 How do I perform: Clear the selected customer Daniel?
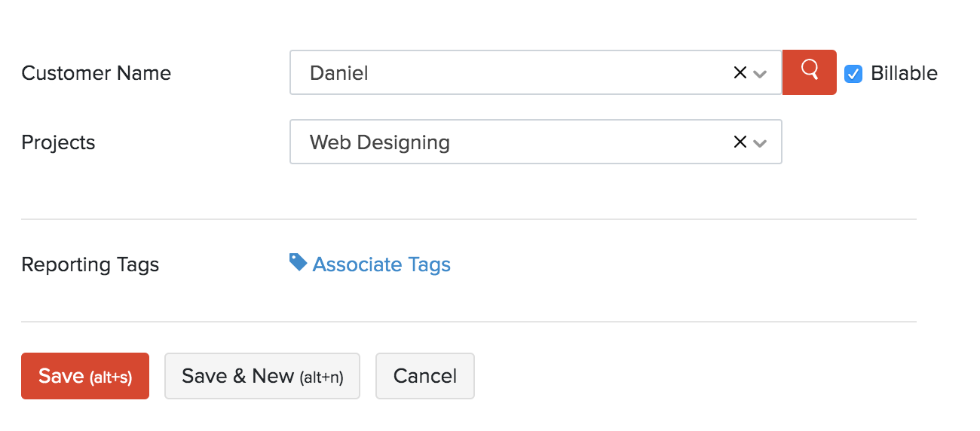point(740,72)
